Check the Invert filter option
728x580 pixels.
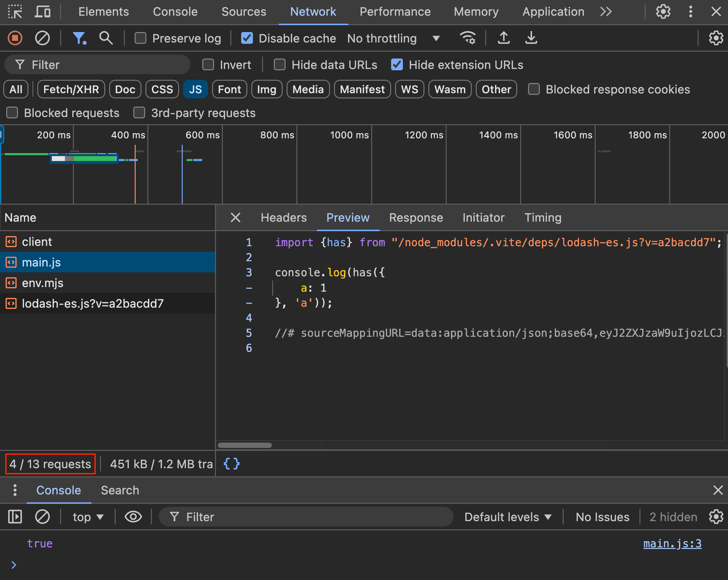[208, 64]
